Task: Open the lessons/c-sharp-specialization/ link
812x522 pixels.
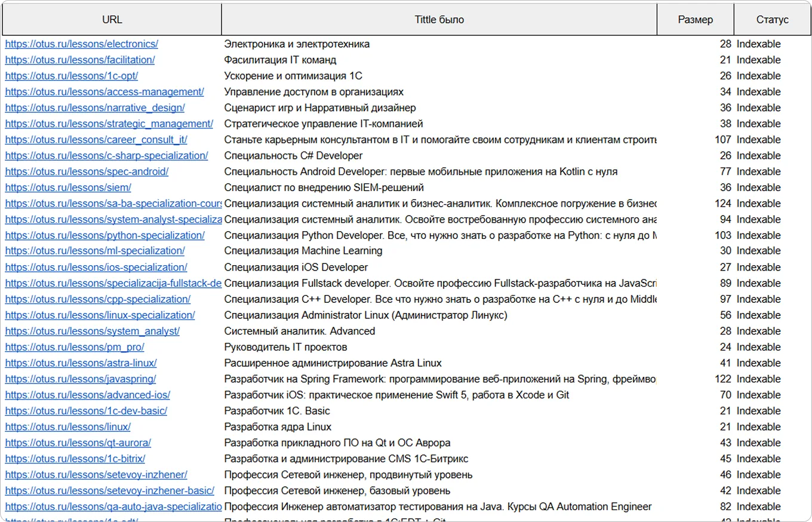Action: (x=107, y=156)
